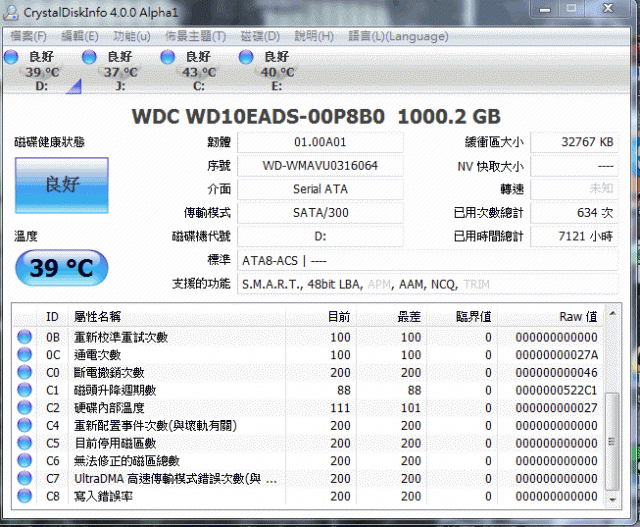Open the 編輯(E) menu
Viewport: 640px width, 527px height.
pos(80,36)
